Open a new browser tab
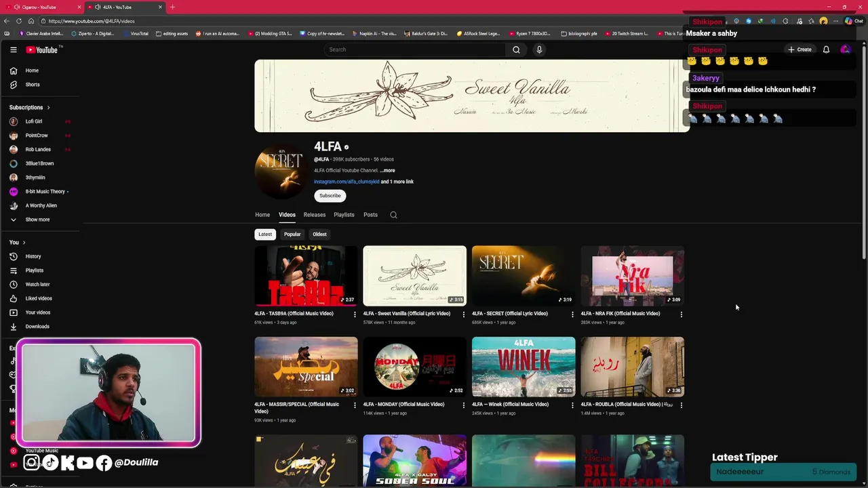The image size is (868, 488). (x=172, y=7)
